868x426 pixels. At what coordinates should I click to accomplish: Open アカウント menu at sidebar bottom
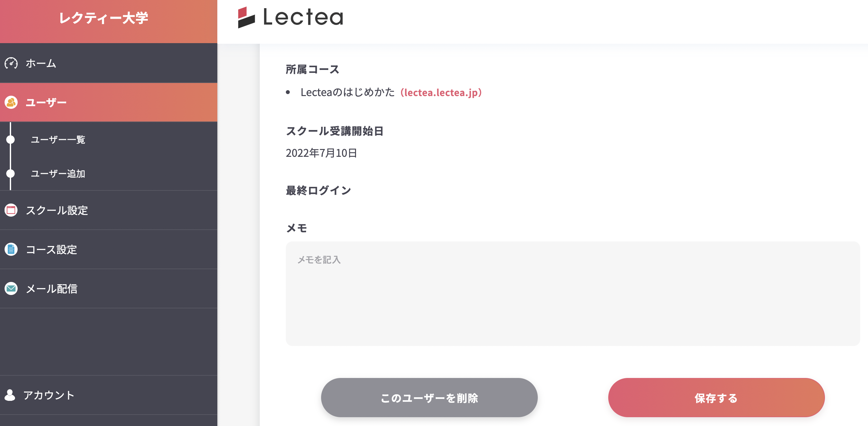point(49,395)
